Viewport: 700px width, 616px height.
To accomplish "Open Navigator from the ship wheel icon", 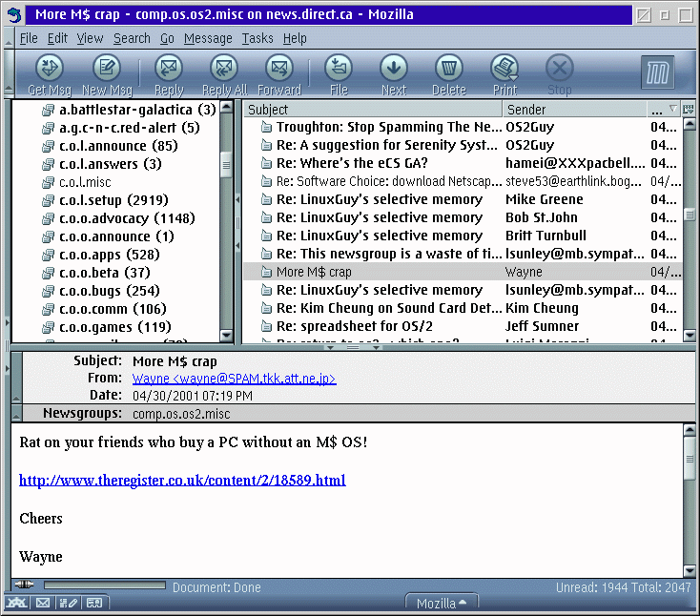I will pos(16,603).
